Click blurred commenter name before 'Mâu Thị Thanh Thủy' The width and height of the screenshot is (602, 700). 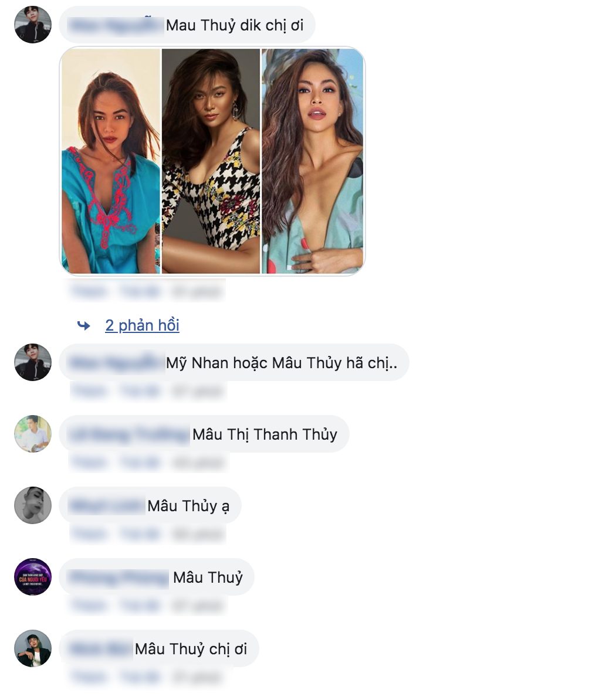tap(129, 434)
